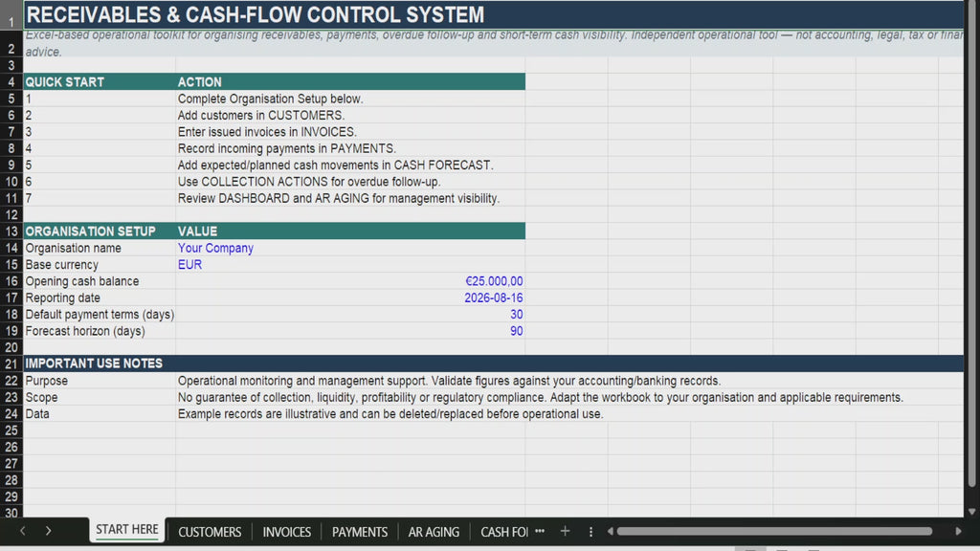980x551 pixels.
Task: Click the vertical scrollbar thumb
Action: point(972,246)
